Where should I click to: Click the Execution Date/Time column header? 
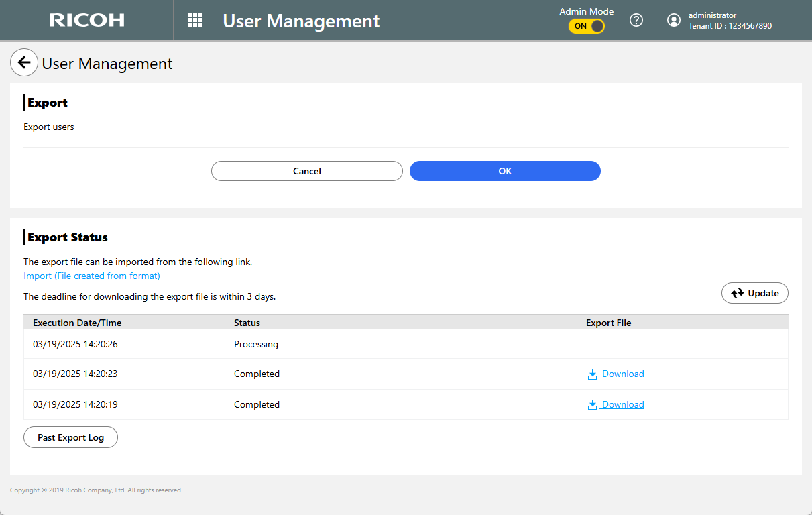coord(77,323)
